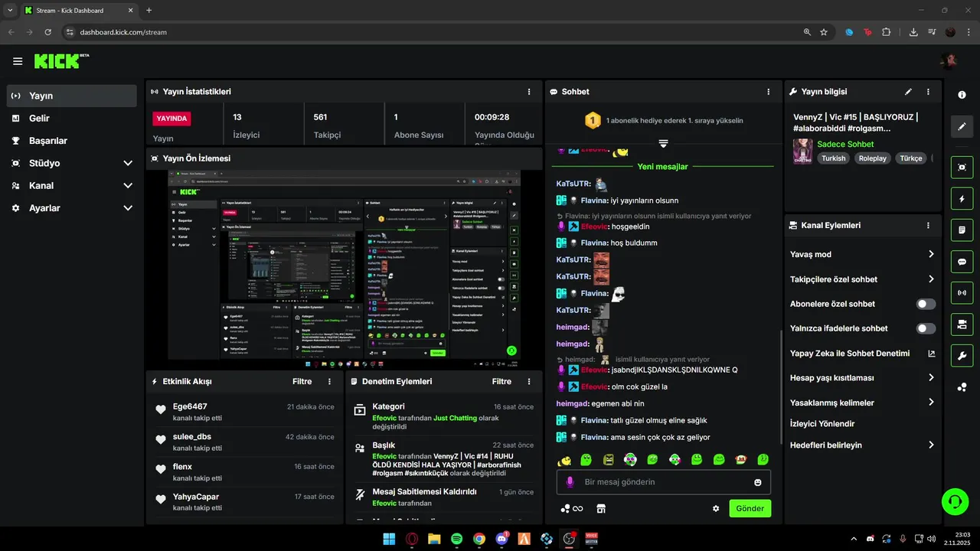Click lightning activity icon in right sidebar
Viewport: 980px width, 551px height.
(x=962, y=199)
